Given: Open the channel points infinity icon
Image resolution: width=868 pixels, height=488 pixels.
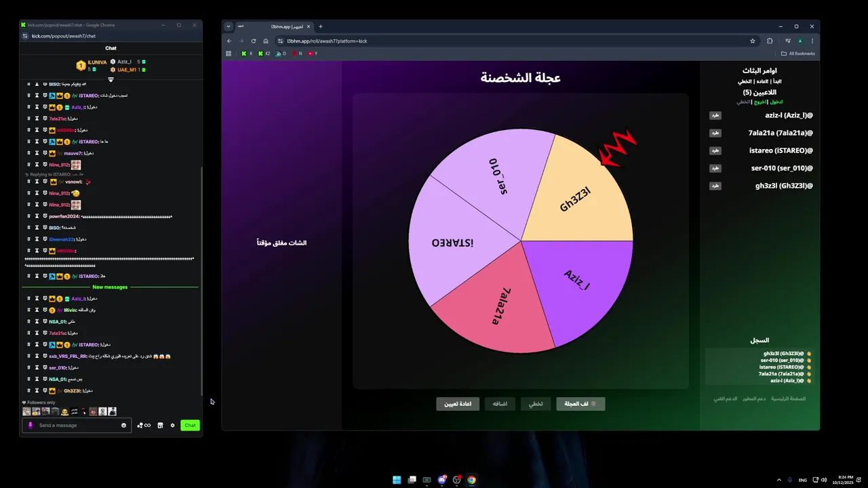Looking at the screenshot, I should tap(144, 426).
